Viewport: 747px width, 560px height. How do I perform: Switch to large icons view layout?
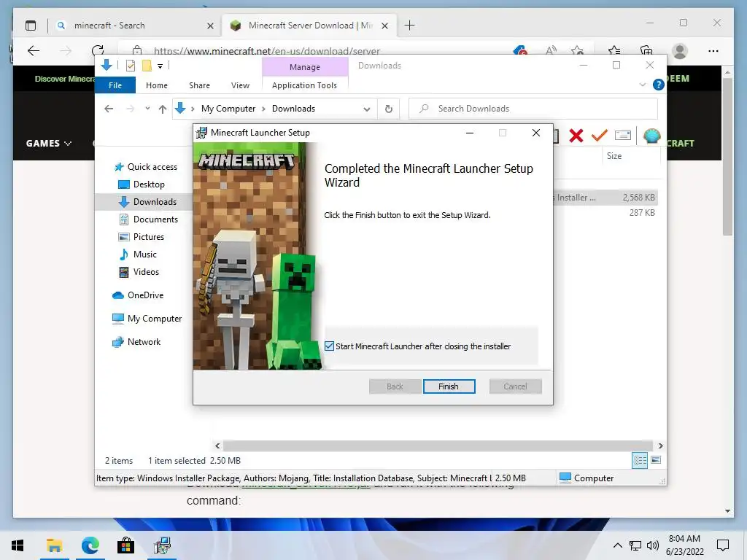(x=656, y=460)
